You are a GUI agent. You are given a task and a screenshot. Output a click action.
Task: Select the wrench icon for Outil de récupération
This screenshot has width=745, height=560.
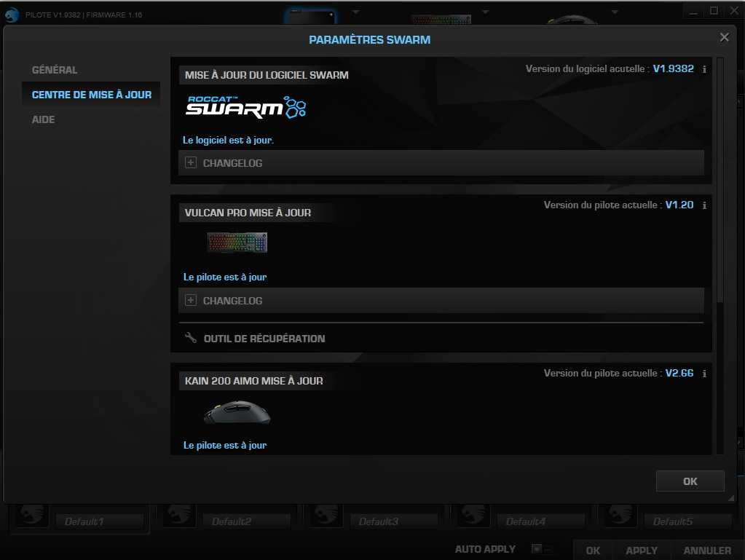[x=191, y=338]
